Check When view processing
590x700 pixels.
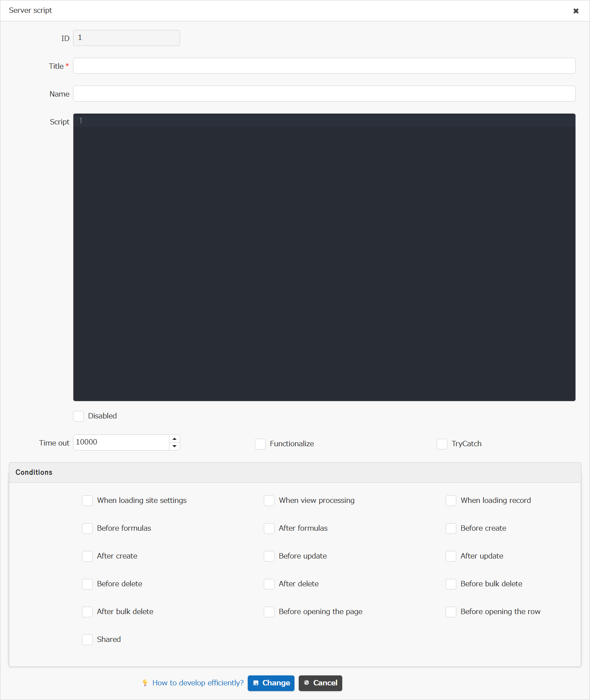(x=269, y=501)
